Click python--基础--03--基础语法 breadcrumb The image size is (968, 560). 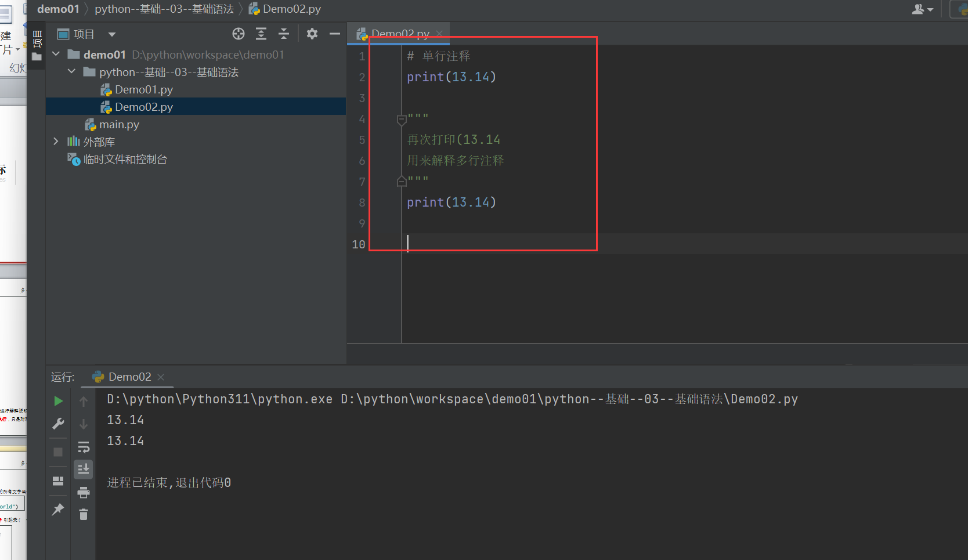164,9
